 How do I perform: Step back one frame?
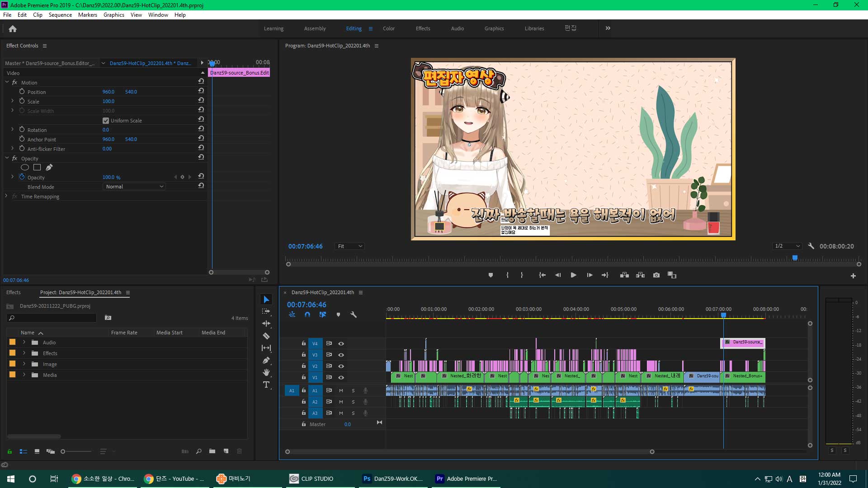pos(558,275)
